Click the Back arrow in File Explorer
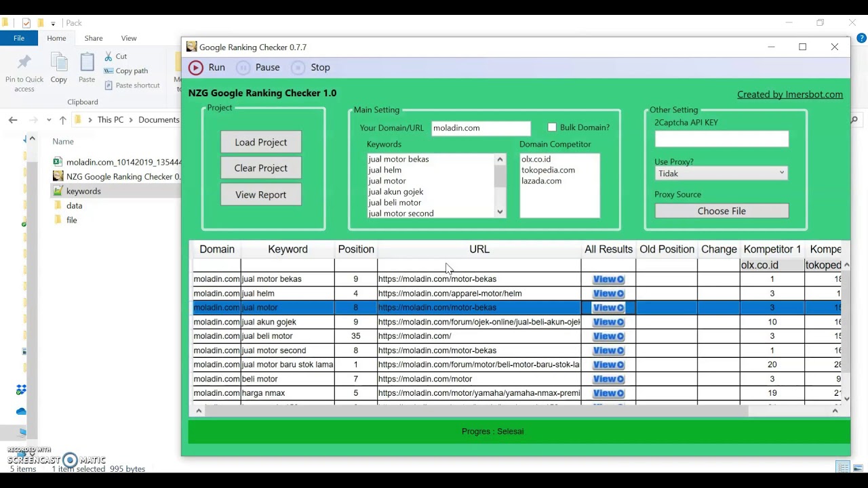The height and width of the screenshot is (488, 868). coord(13,120)
